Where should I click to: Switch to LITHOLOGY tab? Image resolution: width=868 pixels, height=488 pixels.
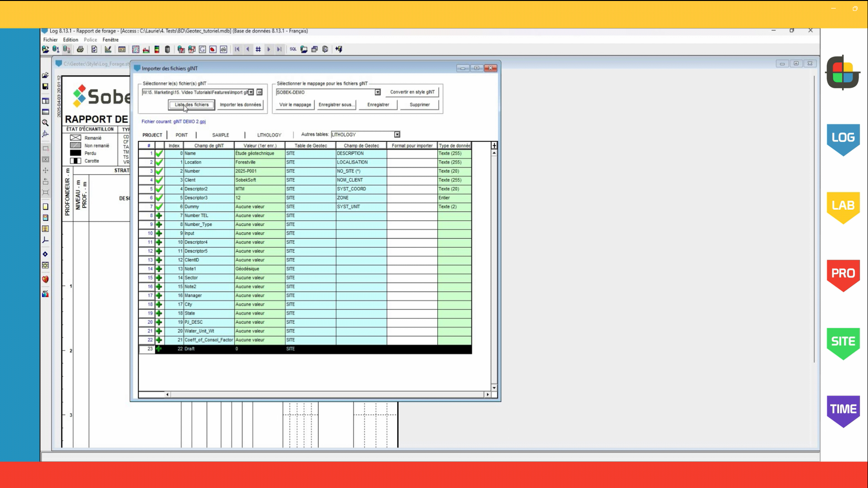[269, 135]
